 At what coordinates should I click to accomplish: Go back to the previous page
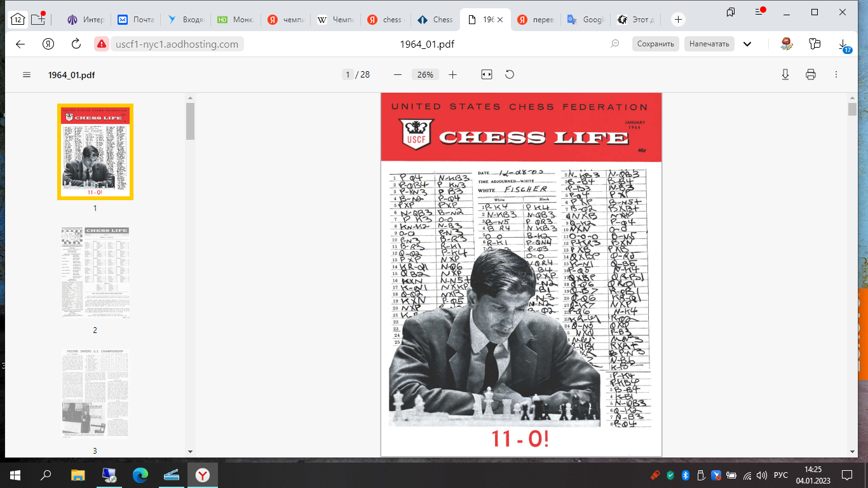coord(20,44)
